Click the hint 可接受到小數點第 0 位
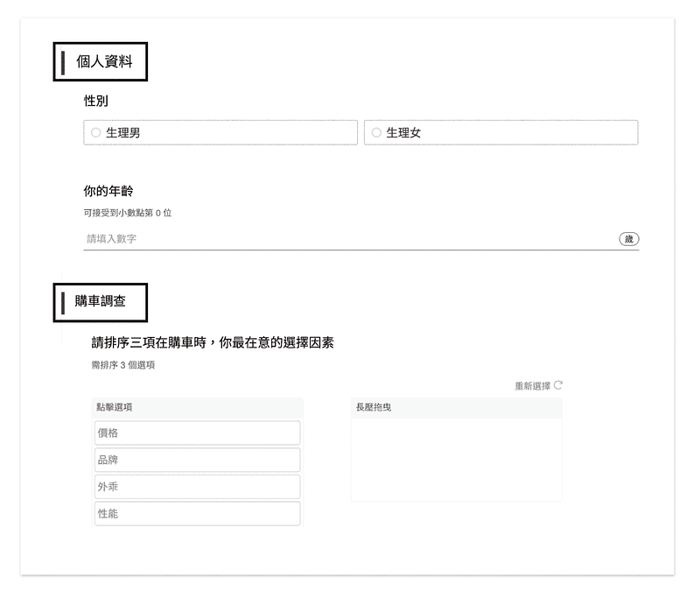 (127, 213)
